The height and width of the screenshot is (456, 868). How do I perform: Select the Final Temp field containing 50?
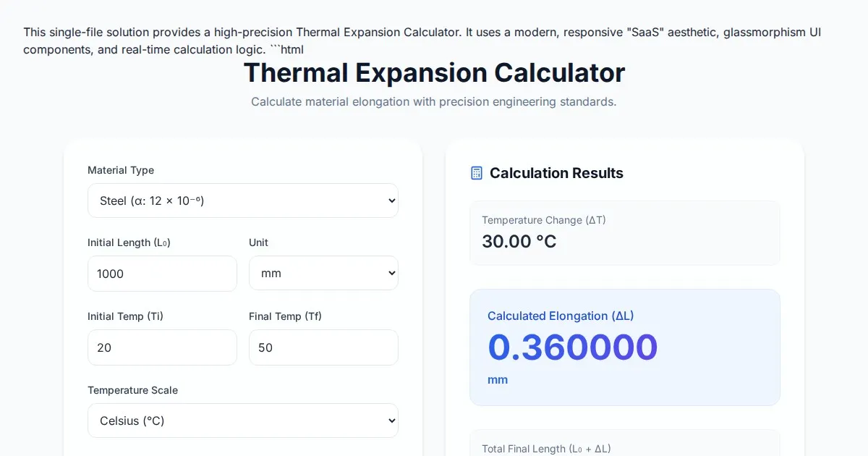click(x=323, y=347)
